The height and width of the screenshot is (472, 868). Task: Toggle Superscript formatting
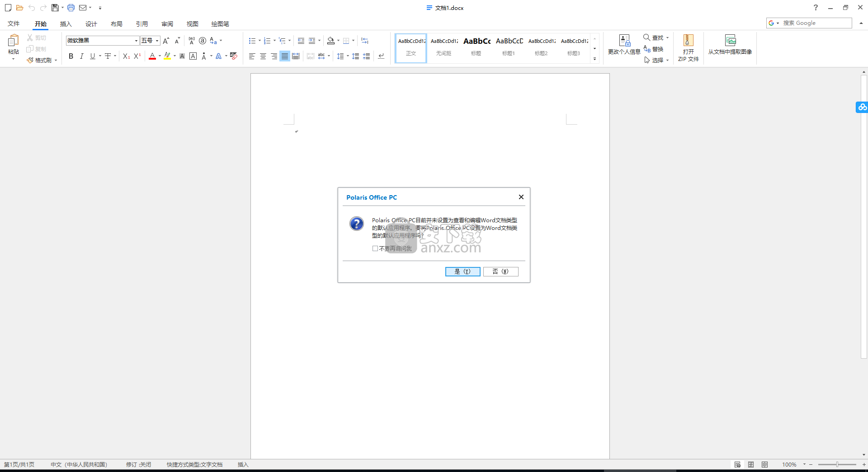137,56
